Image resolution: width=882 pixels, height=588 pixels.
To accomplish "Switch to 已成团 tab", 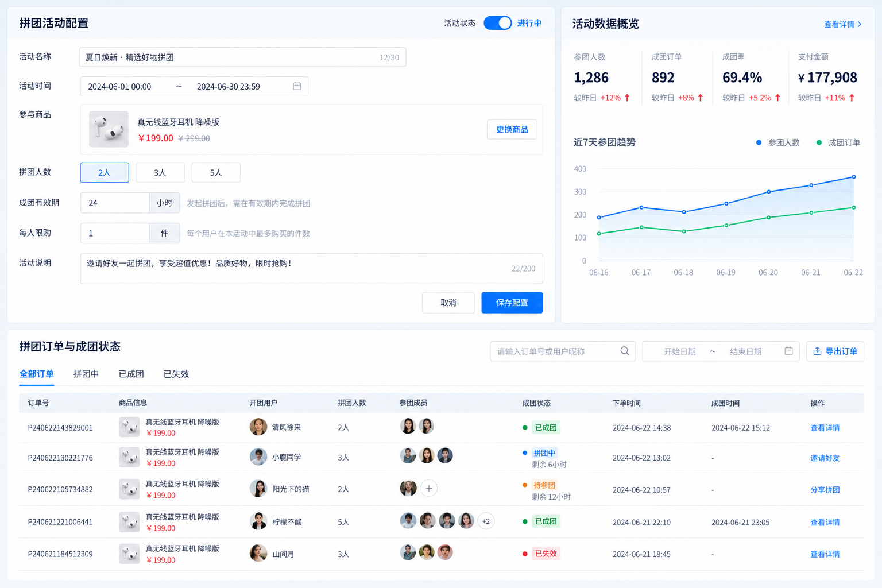I will tap(131, 374).
